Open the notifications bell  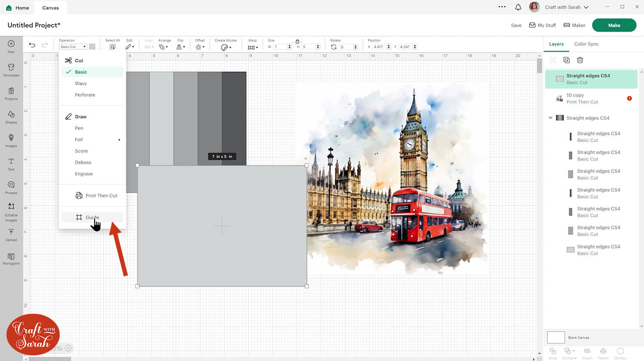pyautogui.click(x=518, y=7)
